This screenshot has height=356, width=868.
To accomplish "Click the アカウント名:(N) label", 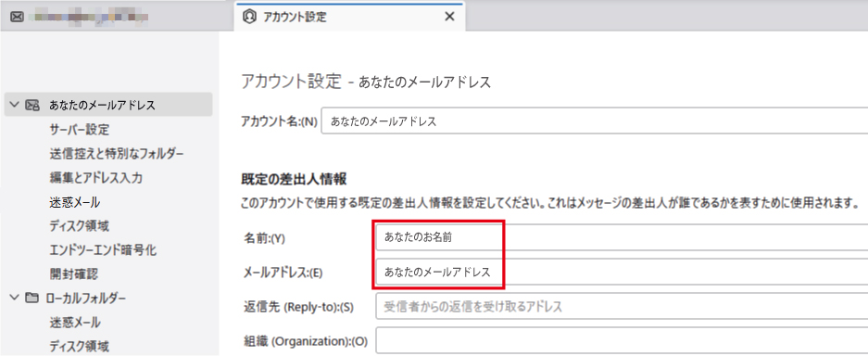I will [279, 121].
